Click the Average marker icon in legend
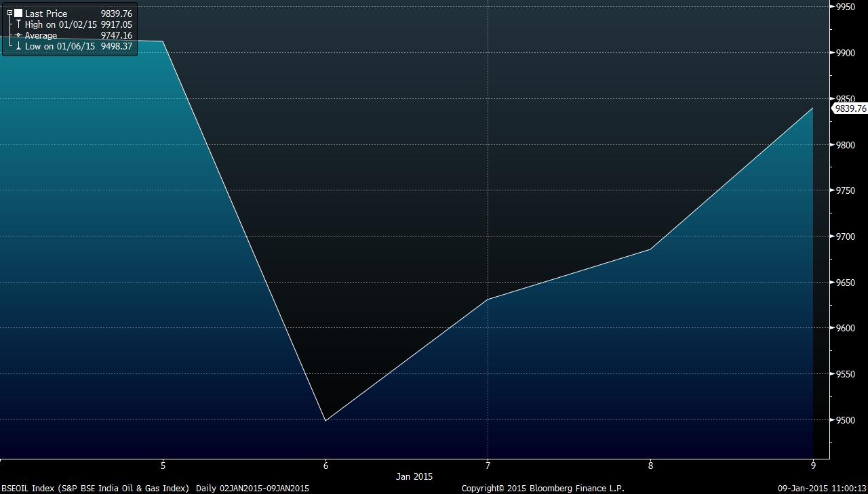This screenshot has width=868, height=494. point(18,35)
